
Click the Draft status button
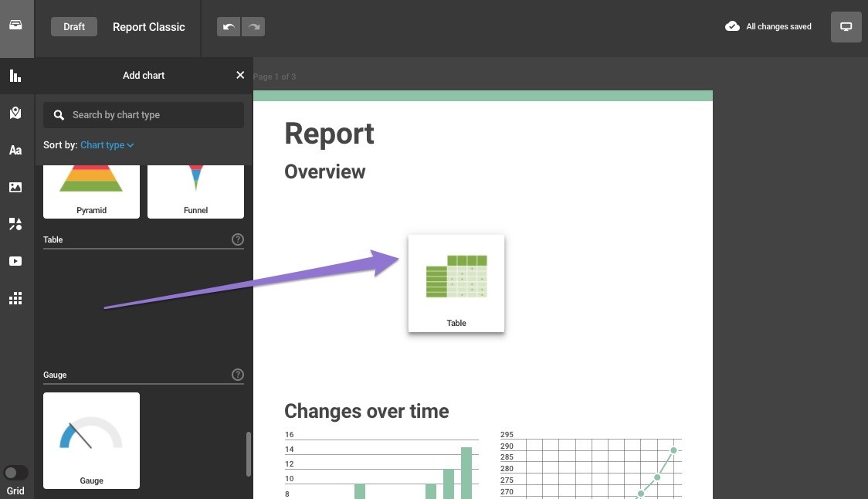74,27
